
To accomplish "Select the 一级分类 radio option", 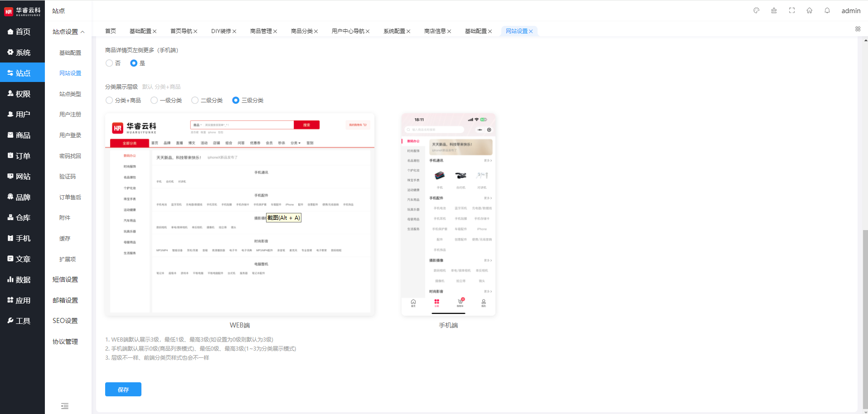I will click(x=155, y=100).
